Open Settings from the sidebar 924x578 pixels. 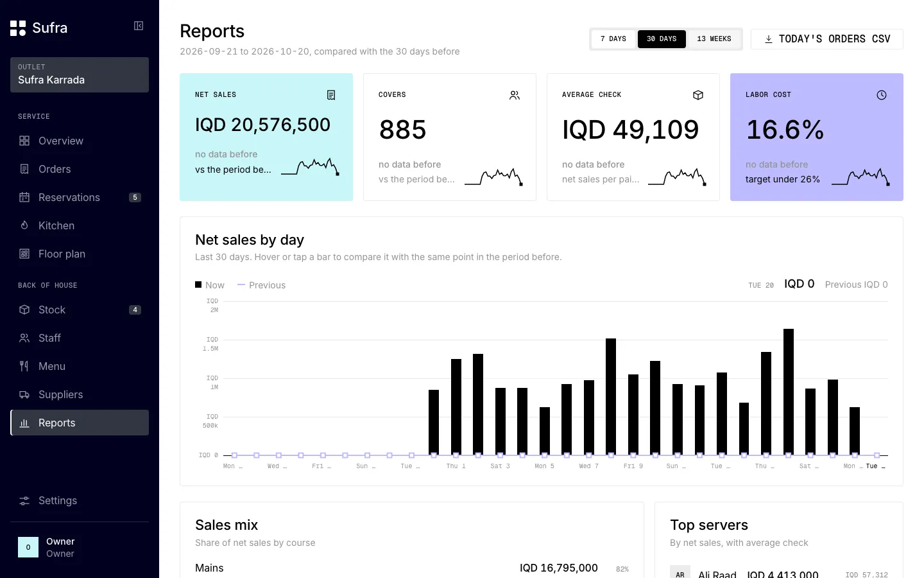pos(80,500)
